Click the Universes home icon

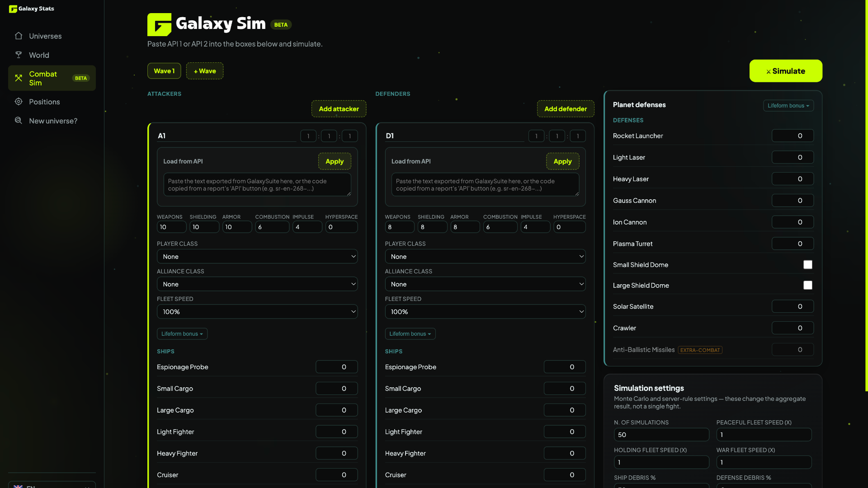point(19,36)
